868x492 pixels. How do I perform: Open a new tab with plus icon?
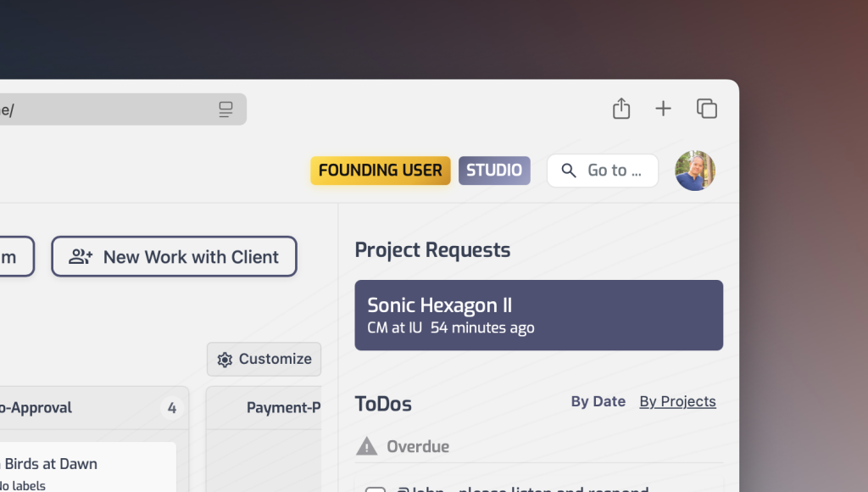coord(663,109)
